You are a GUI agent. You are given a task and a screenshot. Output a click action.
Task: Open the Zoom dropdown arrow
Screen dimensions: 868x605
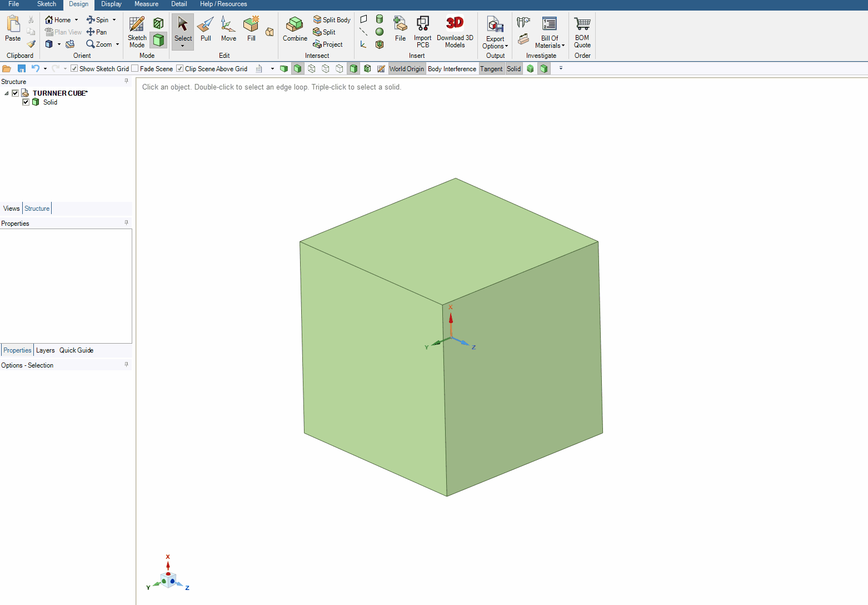[x=117, y=44]
